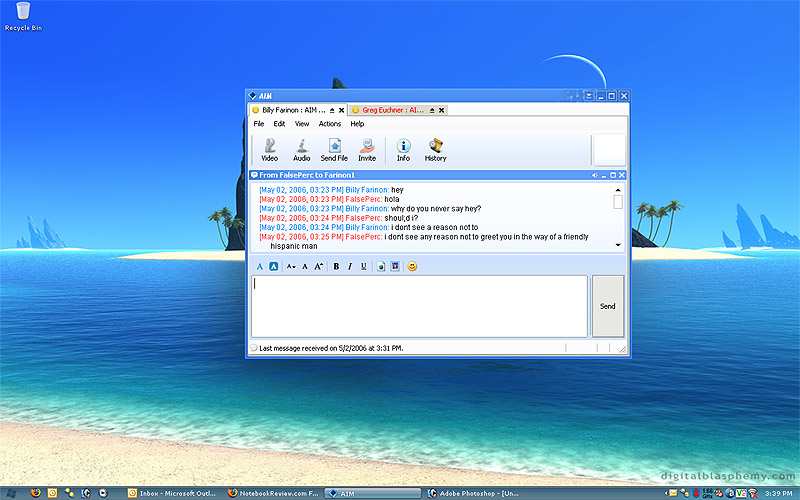Open buddy Info

[404, 150]
